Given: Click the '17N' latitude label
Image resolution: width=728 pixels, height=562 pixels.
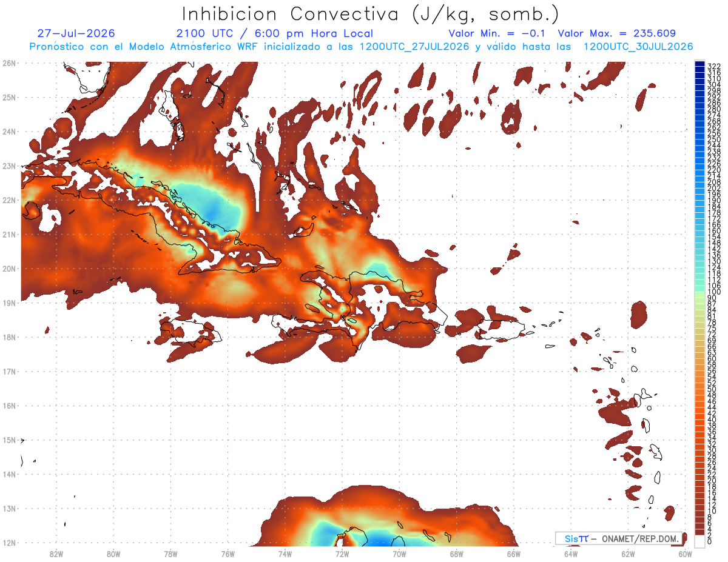Looking at the screenshot, I should [8, 371].
